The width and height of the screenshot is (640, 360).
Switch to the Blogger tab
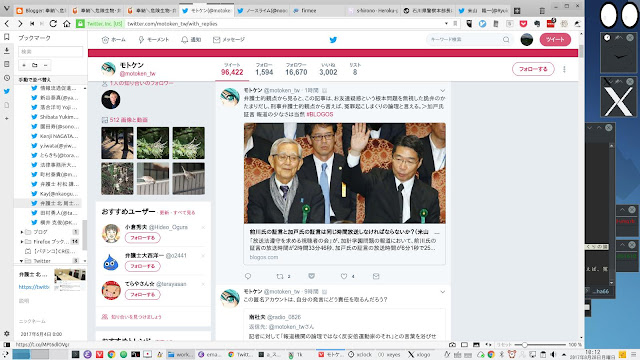click(41, 11)
